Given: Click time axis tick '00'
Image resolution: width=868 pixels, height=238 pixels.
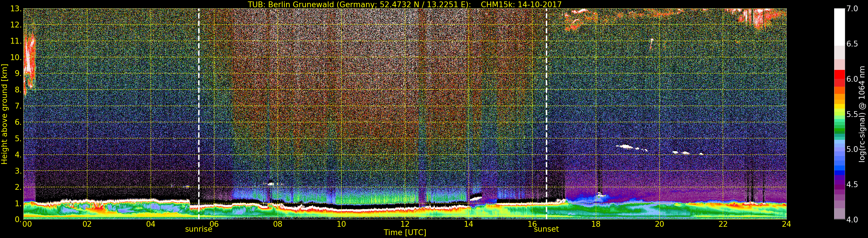Looking at the screenshot, I should pos(27,224).
